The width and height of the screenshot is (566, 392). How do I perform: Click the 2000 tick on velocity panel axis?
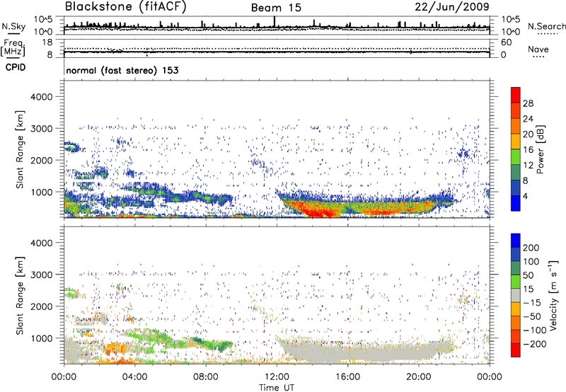click(x=41, y=306)
